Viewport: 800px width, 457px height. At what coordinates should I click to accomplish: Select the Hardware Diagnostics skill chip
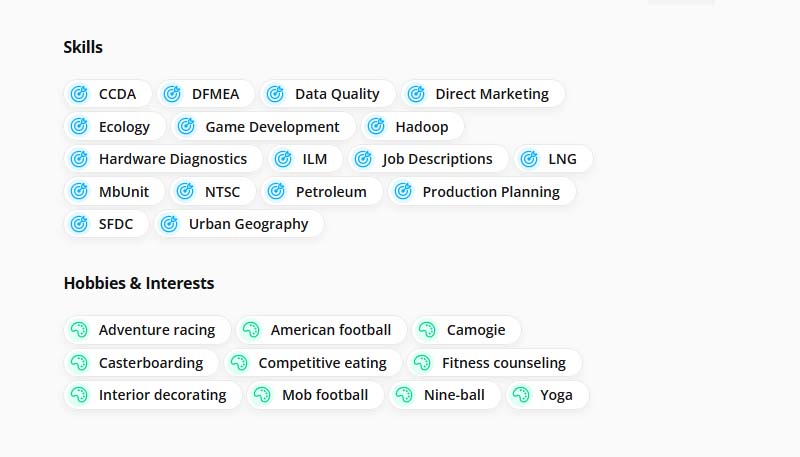pyautogui.click(x=163, y=159)
